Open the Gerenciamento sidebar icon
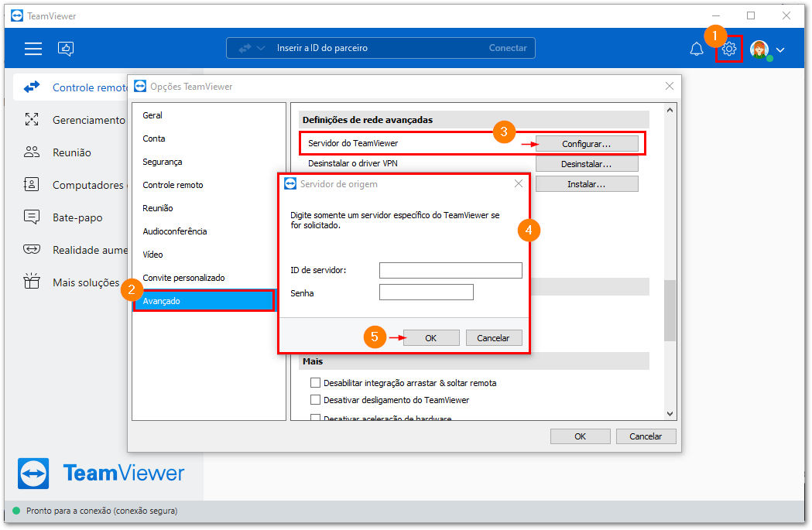812x530 pixels. [x=32, y=120]
